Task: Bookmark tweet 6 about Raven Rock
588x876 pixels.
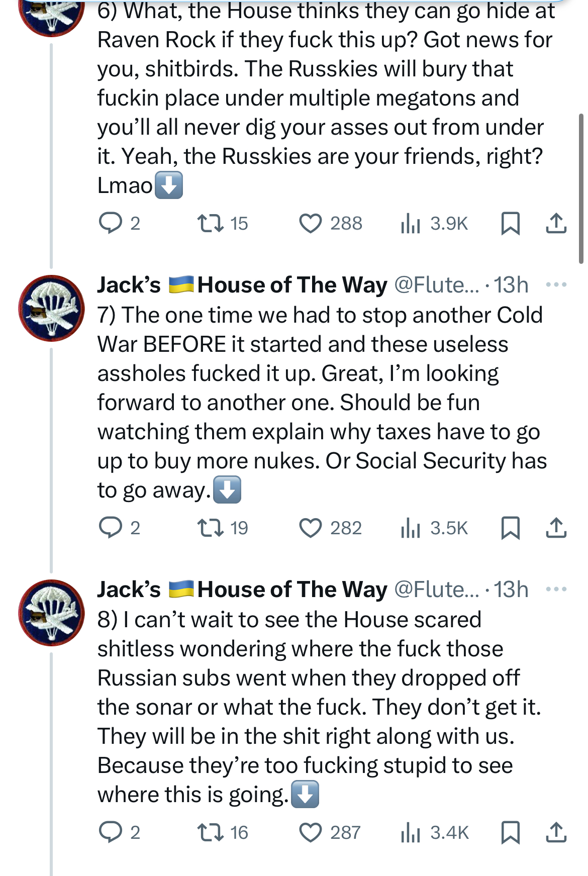Action: coord(510,223)
